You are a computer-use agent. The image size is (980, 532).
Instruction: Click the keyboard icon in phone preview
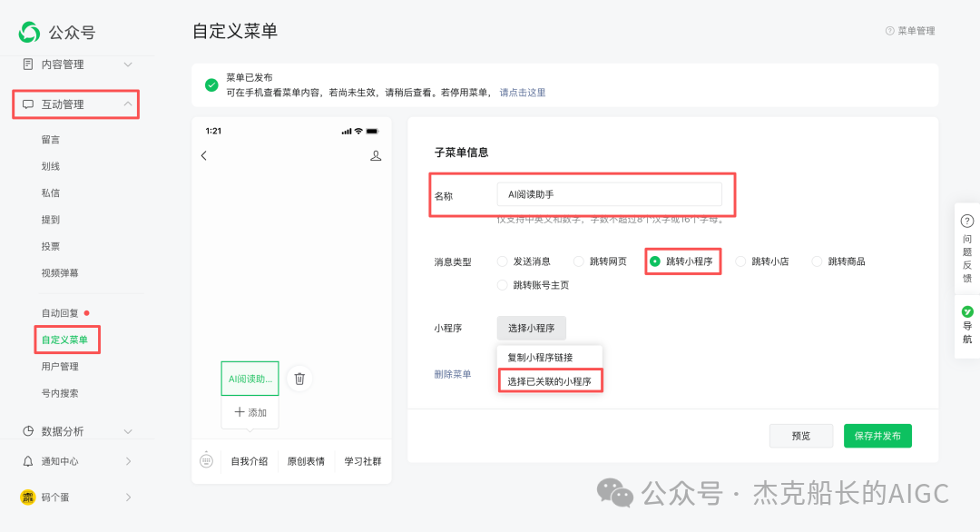[206, 460]
